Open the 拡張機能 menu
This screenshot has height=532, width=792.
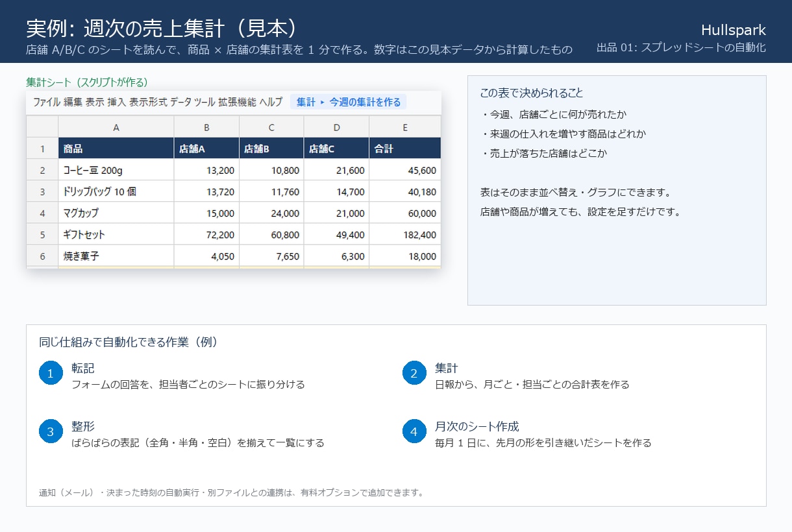tap(237, 102)
